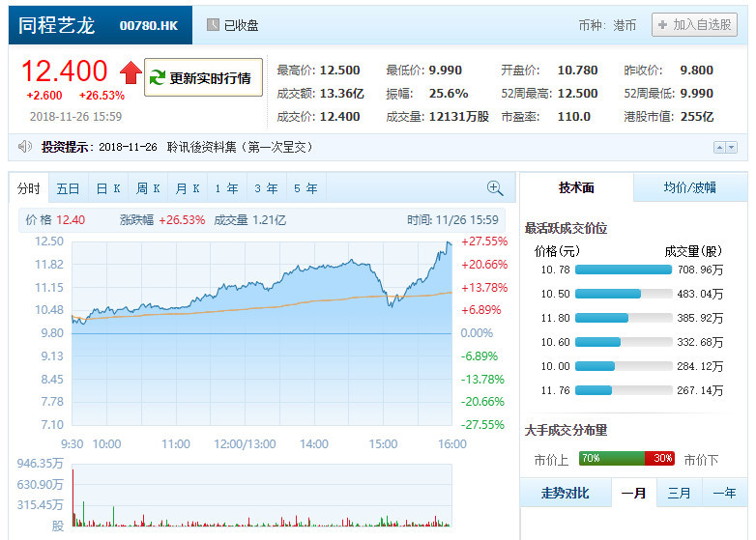Screen dimensions: 756x540
Task: Click the green 70% segment of 大手成交 bar
Action: pyautogui.click(x=612, y=458)
